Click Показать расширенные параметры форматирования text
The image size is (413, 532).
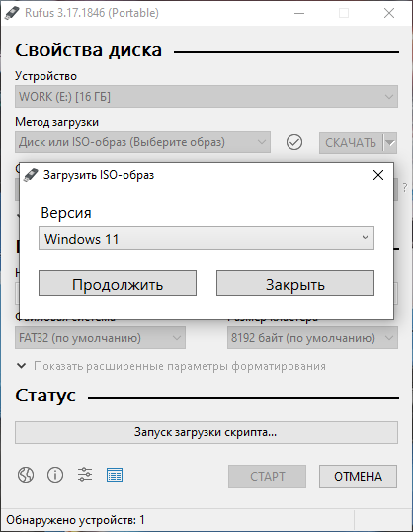pyautogui.click(x=180, y=366)
